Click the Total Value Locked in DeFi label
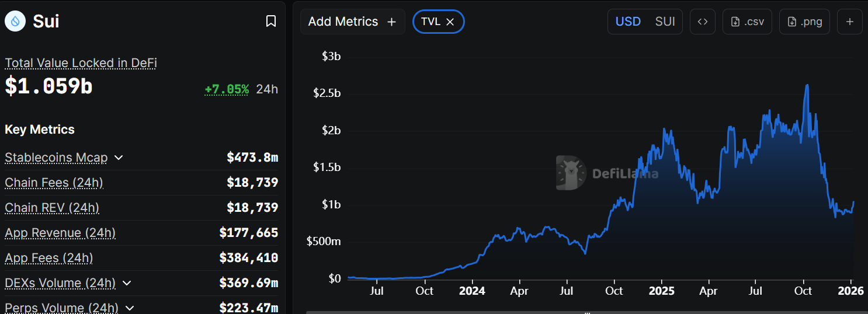Image resolution: width=868 pixels, height=314 pixels. [x=81, y=63]
